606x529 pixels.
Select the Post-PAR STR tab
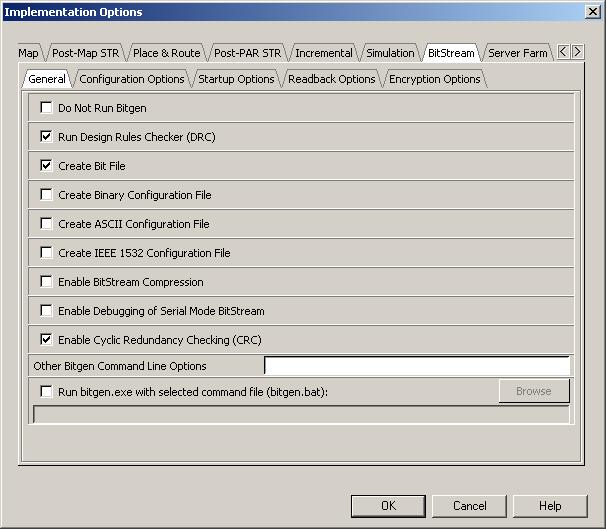point(247,53)
